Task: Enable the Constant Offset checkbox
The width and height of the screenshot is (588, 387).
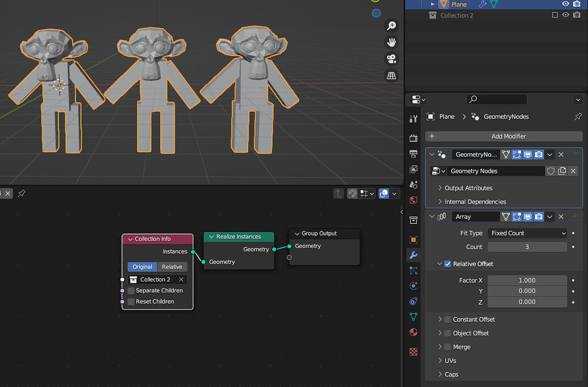Action: (x=447, y=319)
